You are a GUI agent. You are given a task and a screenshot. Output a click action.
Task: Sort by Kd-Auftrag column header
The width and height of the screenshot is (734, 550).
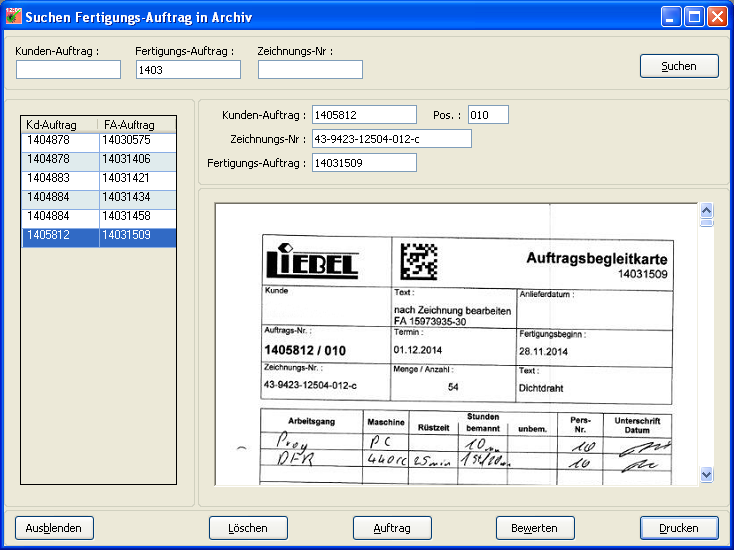[60, 124]
